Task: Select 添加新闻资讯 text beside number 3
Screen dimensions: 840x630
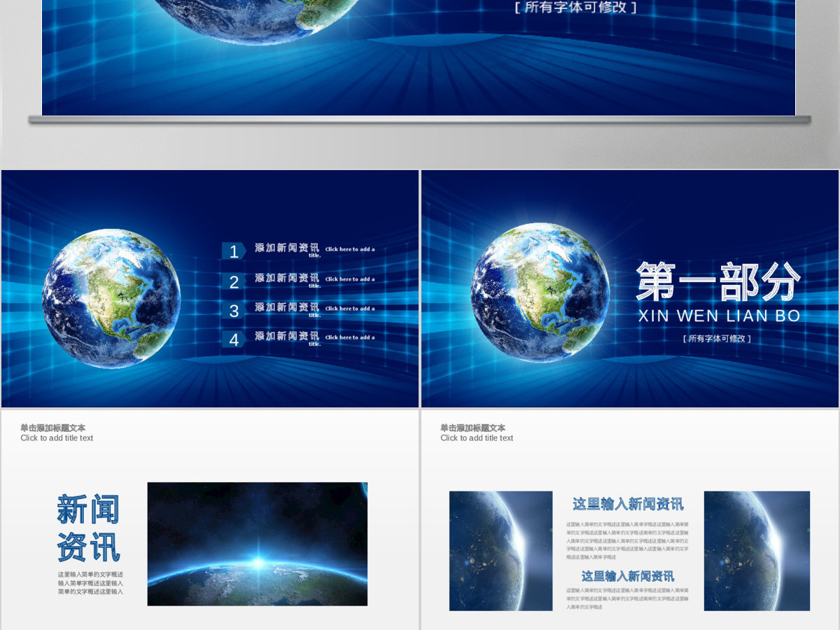Action: click(x=287, y=307)
